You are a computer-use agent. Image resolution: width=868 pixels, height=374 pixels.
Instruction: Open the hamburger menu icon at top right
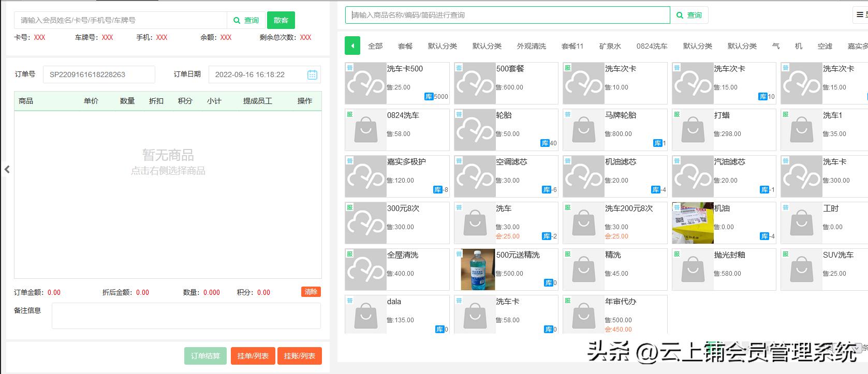(x=860, y=15)
